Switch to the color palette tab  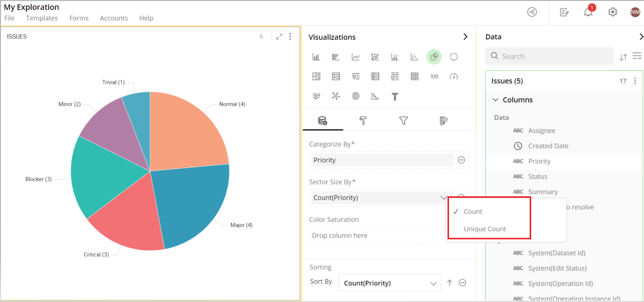coord(443,121)
